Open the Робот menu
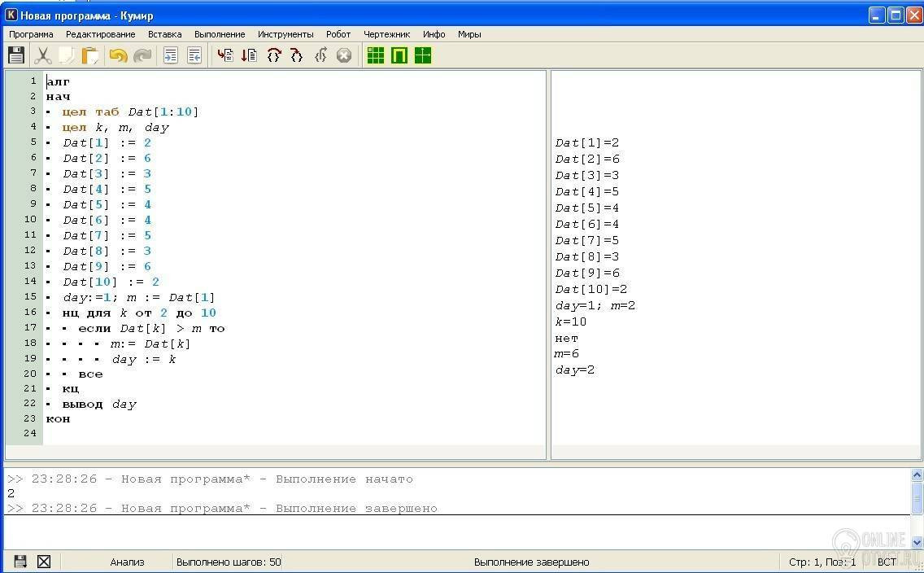The height and width of the screenshot is (573, 924). (x=338, y=34)
